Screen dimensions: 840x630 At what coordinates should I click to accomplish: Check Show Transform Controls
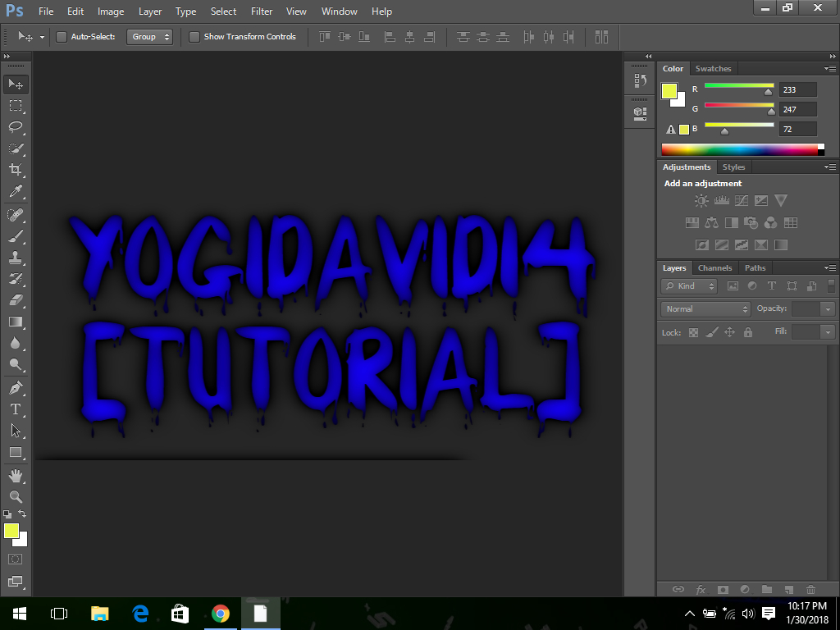(194, 37)
